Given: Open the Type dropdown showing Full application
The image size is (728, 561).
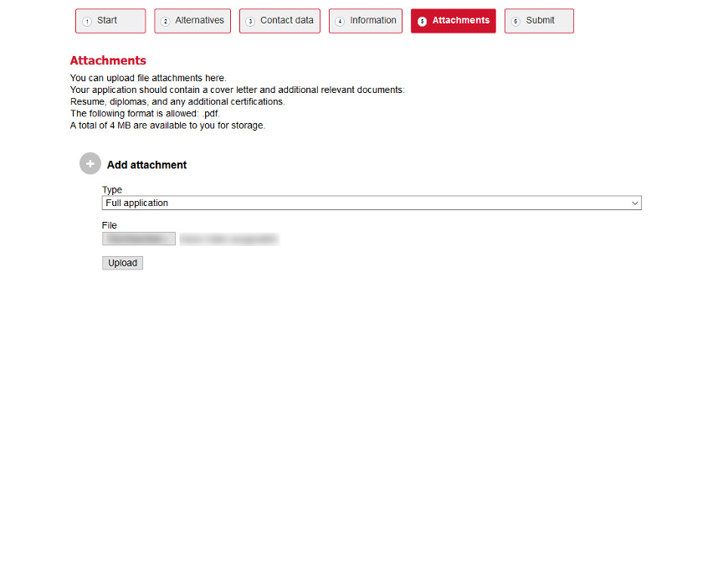Looking at the screenshot, I should [372, 203].
